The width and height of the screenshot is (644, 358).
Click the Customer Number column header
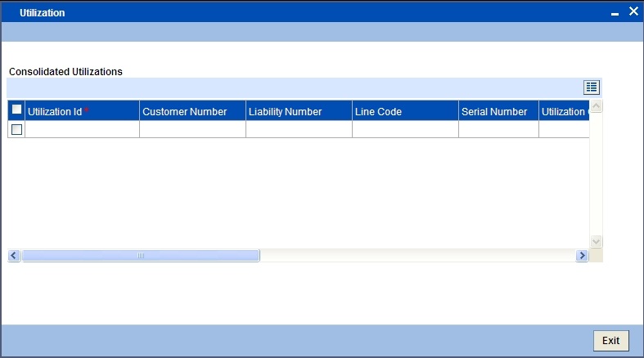click(192, 111)
